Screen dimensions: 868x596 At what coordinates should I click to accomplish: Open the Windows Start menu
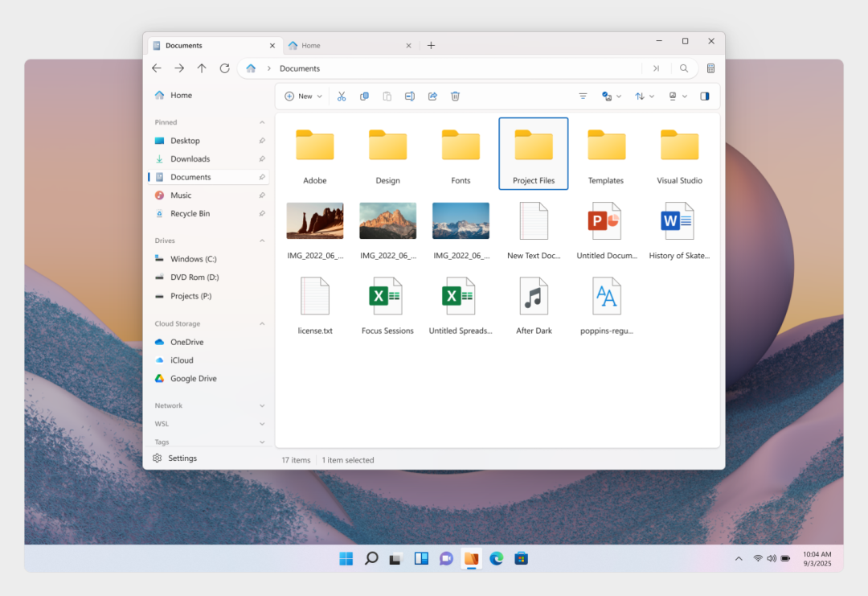346,559
